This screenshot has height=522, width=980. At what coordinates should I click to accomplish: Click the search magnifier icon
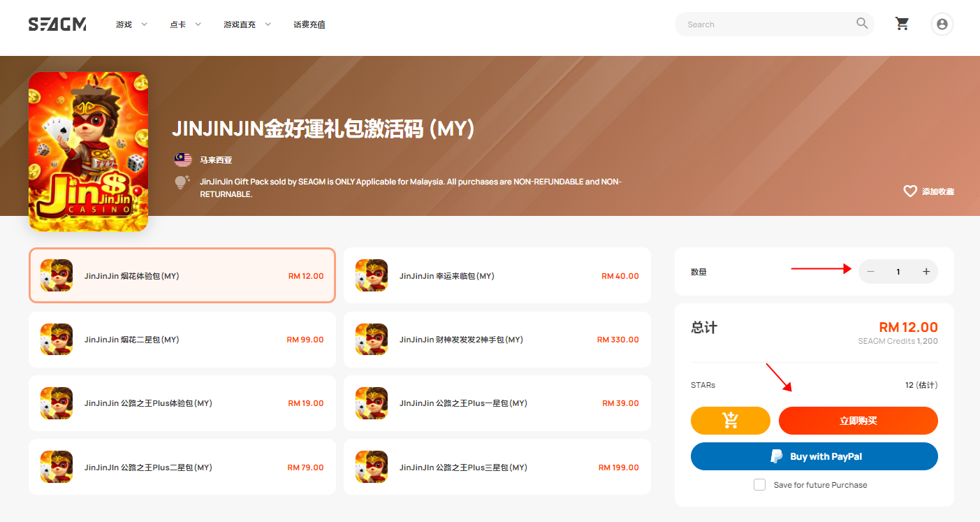(862, 24)
